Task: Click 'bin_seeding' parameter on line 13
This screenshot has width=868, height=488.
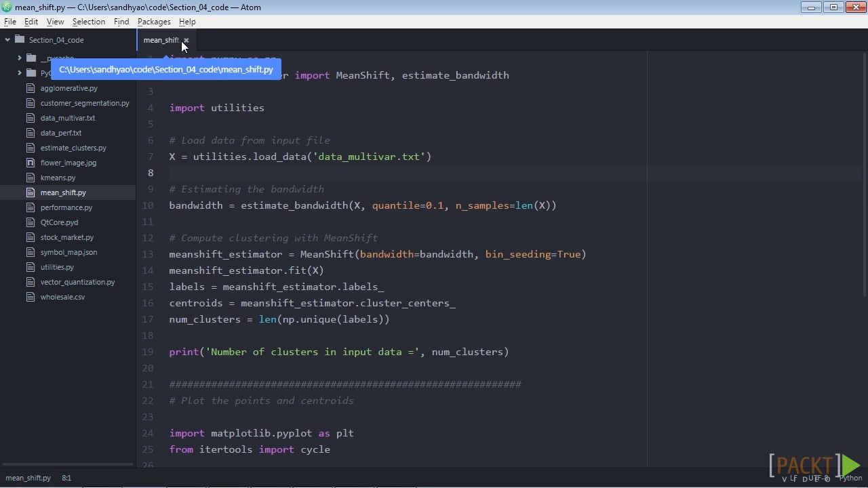Action: (x=518, y=254)
